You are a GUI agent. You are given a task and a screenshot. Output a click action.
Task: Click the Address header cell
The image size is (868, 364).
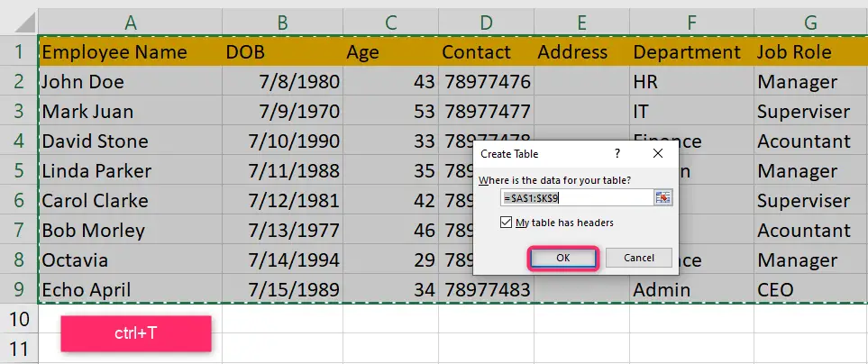click(581, 51)
